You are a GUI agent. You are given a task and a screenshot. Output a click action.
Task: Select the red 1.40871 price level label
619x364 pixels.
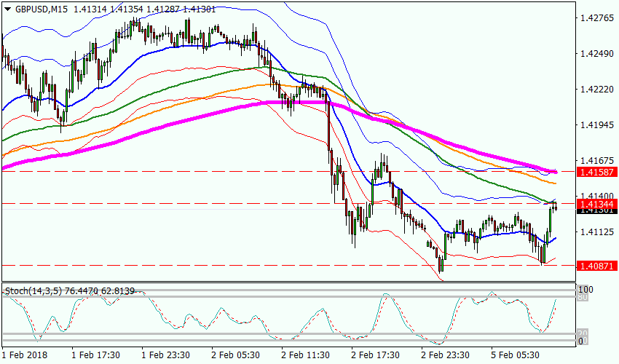[x=596, y=266]
